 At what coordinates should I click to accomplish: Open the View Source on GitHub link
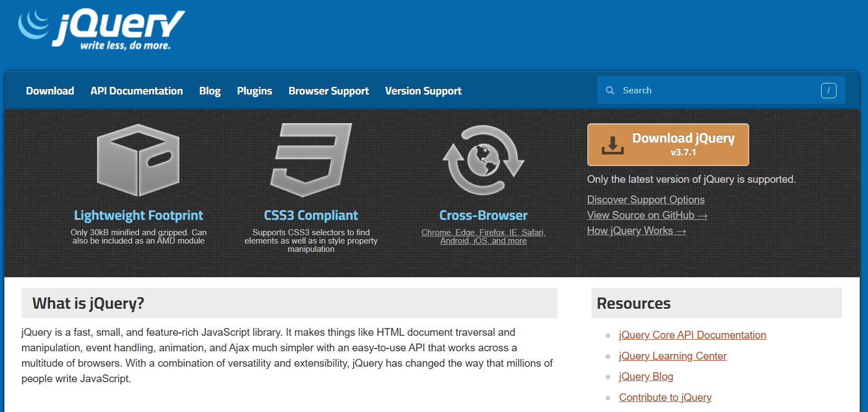647,215
